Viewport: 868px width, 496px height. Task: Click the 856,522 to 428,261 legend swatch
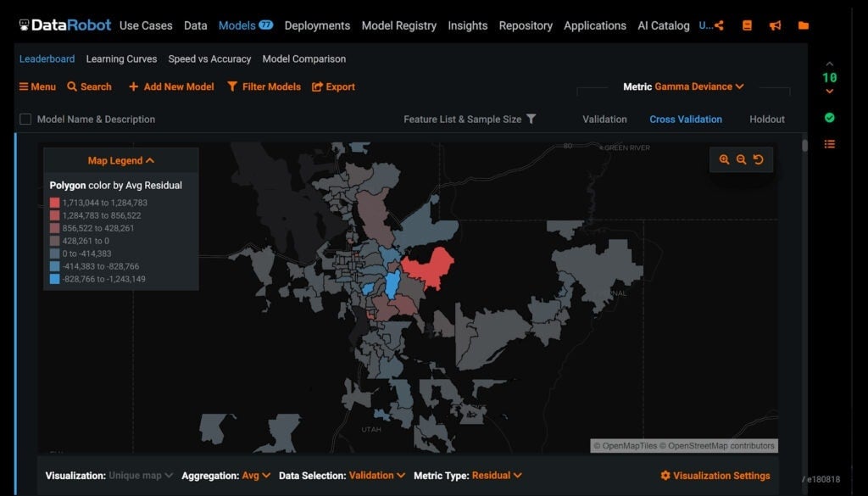click(x=54, y=228)
